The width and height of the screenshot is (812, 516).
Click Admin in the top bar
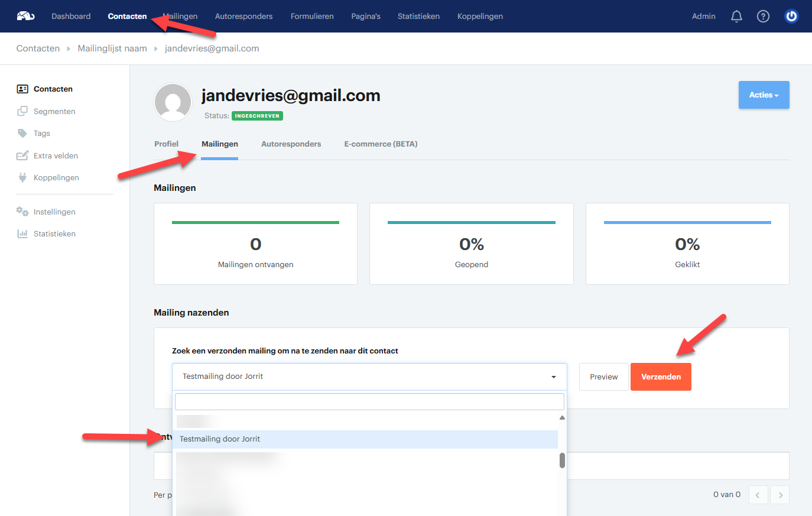coord(703,17)
